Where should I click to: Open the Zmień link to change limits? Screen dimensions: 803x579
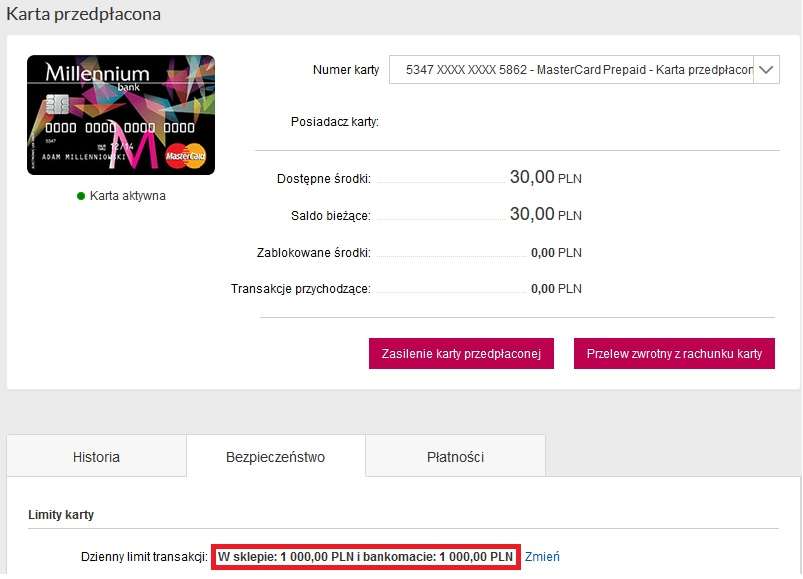(541, 556)
